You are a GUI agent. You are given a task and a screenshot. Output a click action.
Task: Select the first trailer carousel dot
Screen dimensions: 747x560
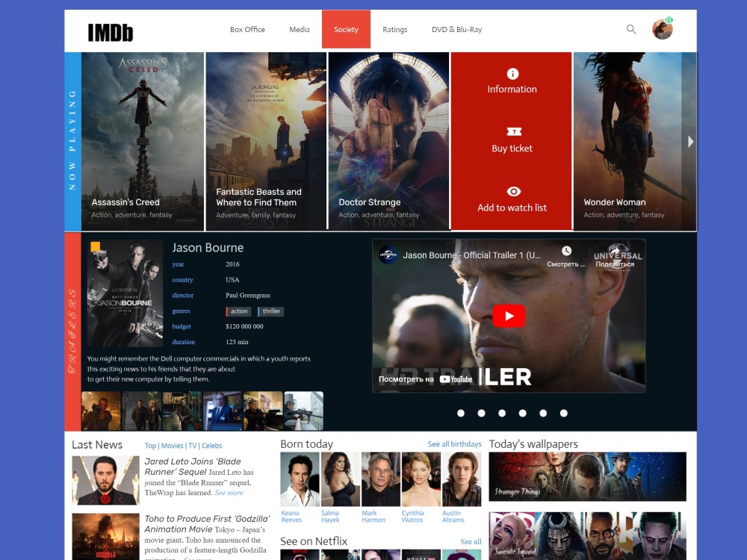tap(461, 413)
